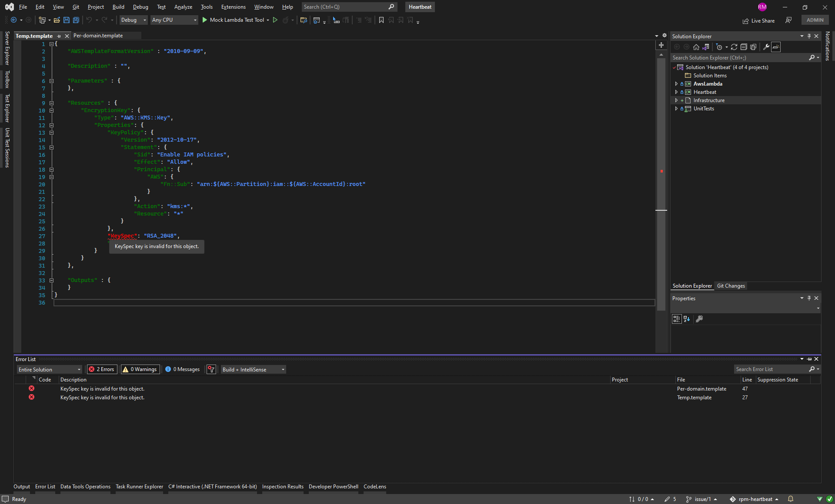Open Property Pages wrench in Properties panel

pyautogui.click(x=699, y=319)
